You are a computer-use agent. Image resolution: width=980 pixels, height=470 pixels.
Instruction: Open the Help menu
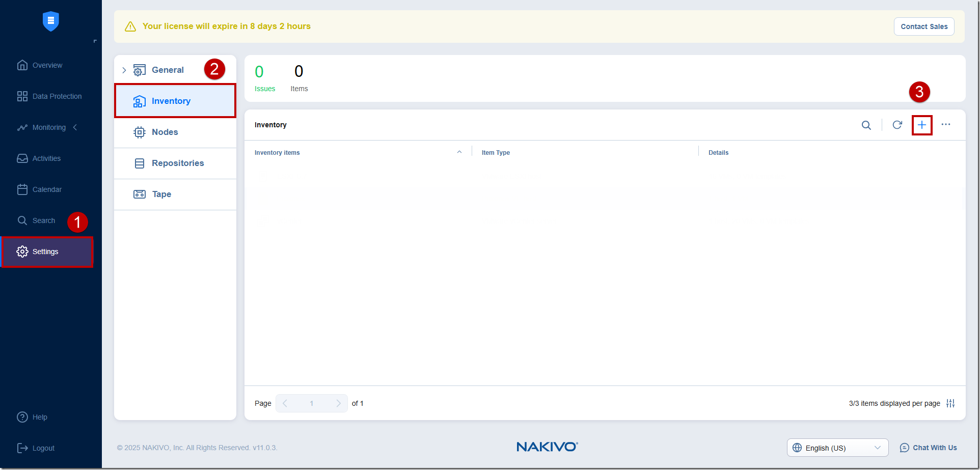[x=40, y=417]
